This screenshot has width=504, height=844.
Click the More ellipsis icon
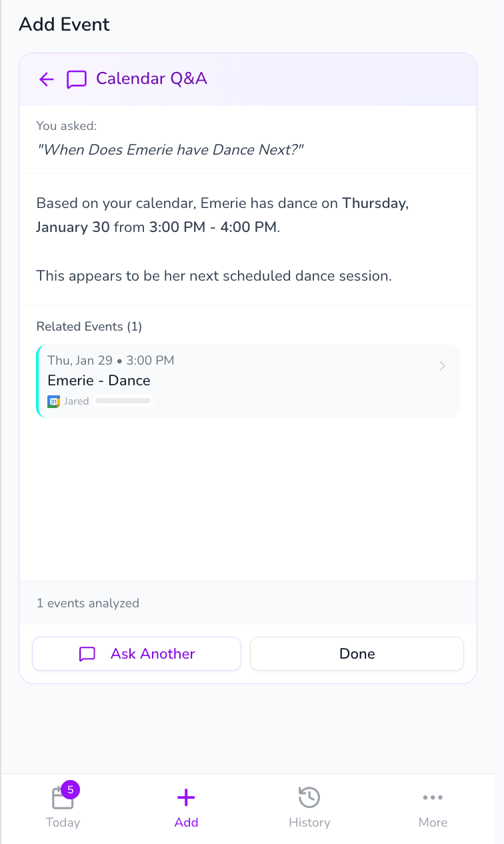pyautogui.click(x=433, y=797)
